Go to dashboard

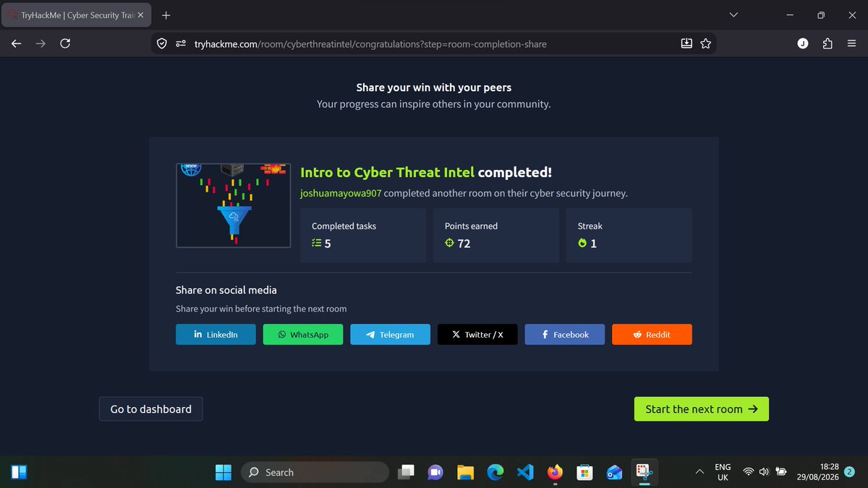tap(151, 409)
